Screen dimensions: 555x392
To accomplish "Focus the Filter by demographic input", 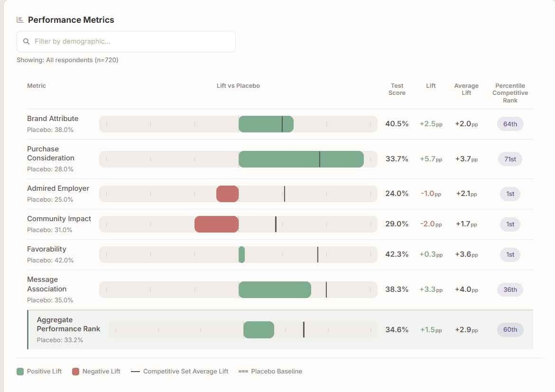I will pos(126,41).
